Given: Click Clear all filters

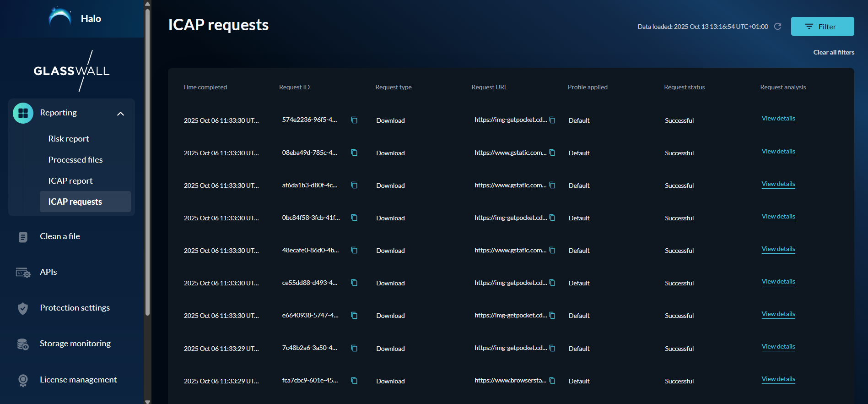Looking at the screenshot, I should 834,52.
